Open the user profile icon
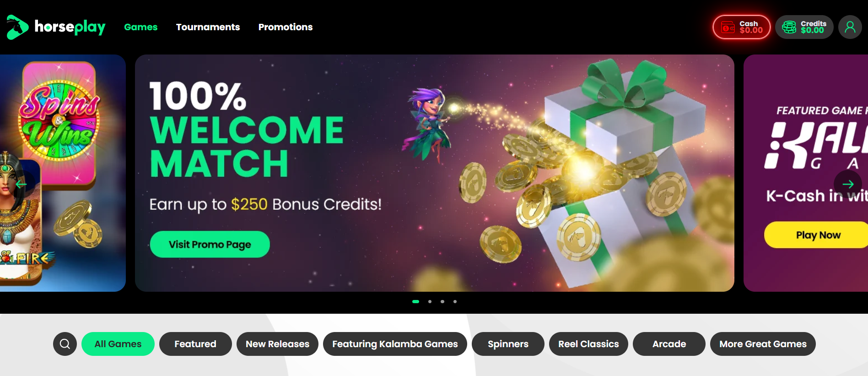Viewport: 868px width, 376px height. point(850,27)
